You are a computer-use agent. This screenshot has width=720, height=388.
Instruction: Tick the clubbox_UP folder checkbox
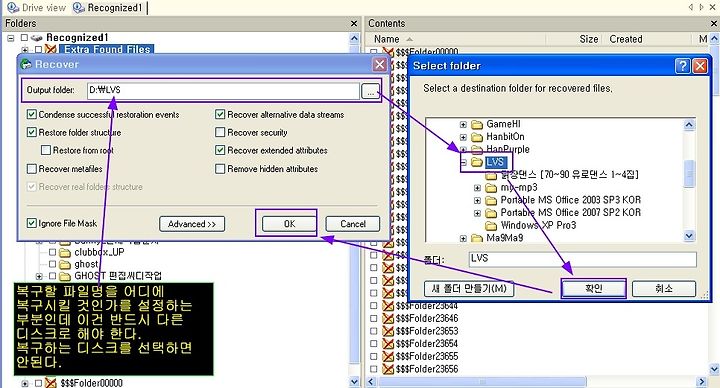(52, 252)
